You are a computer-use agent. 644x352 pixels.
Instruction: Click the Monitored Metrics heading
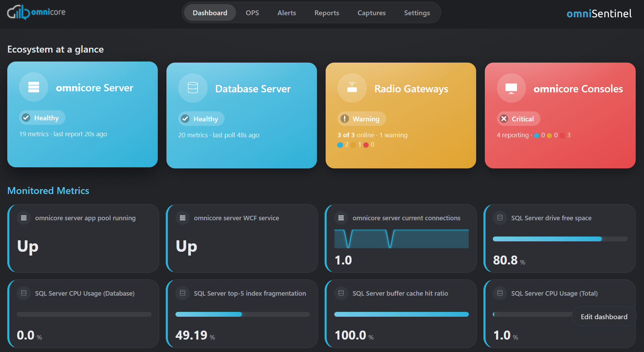click(x=48, y=191)
